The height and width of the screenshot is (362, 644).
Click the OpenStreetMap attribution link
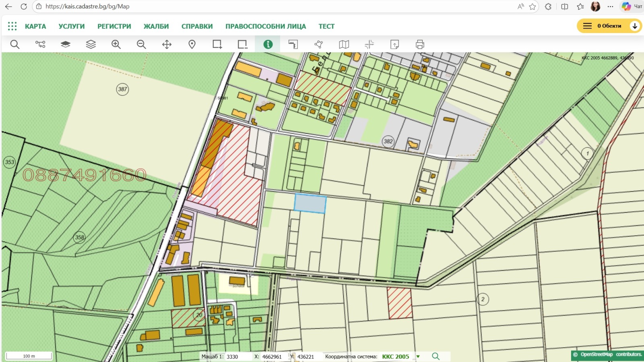(x=597, y=354)
